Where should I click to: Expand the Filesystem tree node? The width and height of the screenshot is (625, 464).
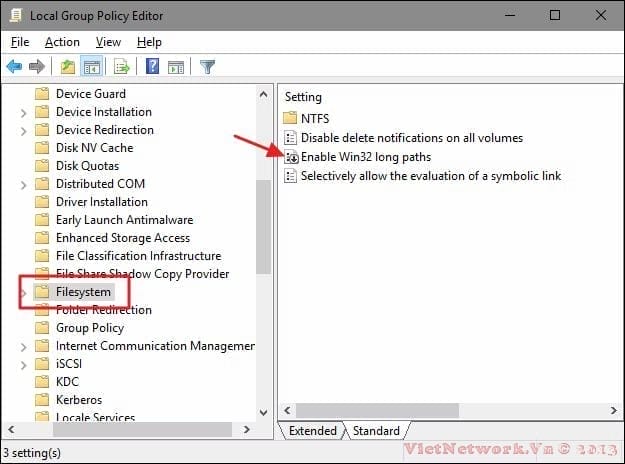24,293
